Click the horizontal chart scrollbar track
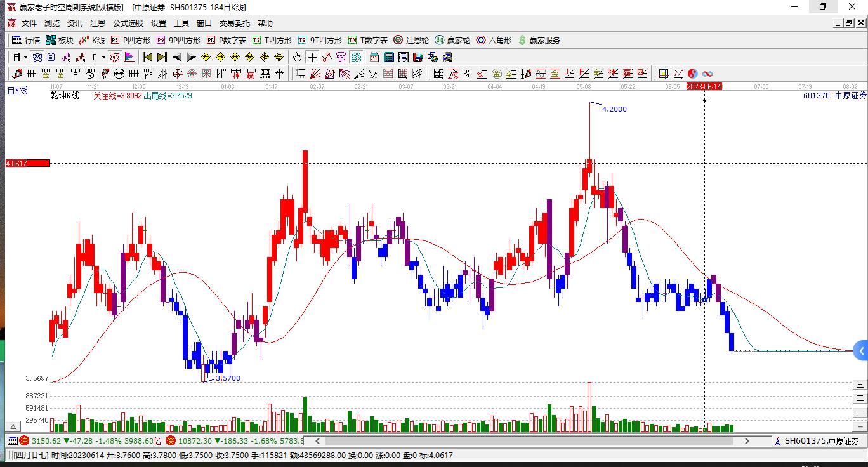Viewport: 868px width, 467px height. pos(530,440)
